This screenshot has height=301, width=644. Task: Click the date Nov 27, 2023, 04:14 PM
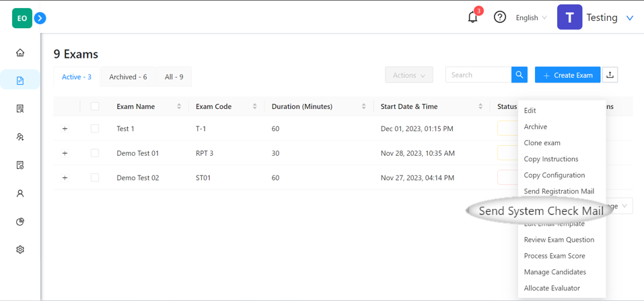click(417, 178)
